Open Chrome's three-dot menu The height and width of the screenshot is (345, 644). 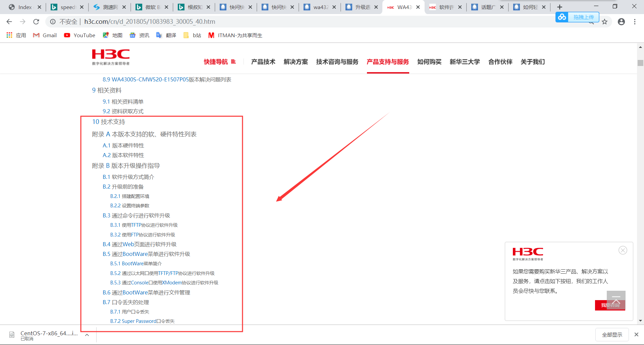click(x=635, y=22)
